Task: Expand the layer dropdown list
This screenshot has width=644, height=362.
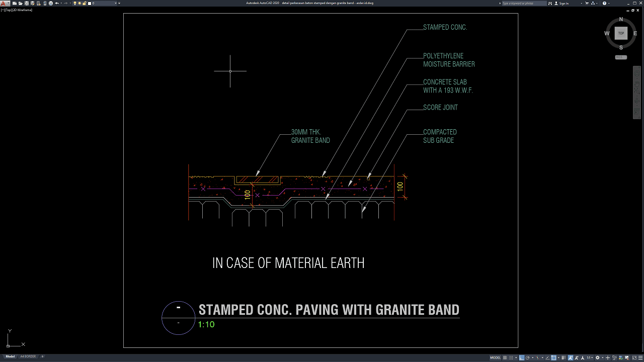Action: pos(116,4)
